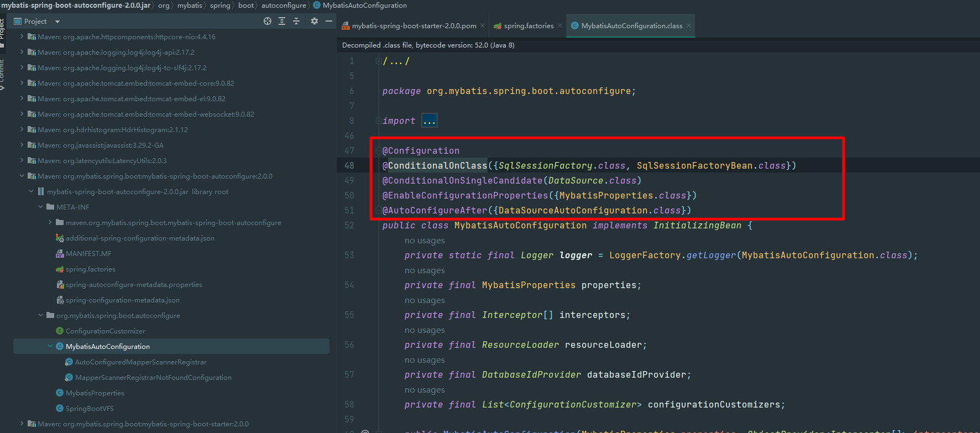Expand Maven HdrHistogram:2.1.12 node
980x433 pixels.
pos(22,129)
